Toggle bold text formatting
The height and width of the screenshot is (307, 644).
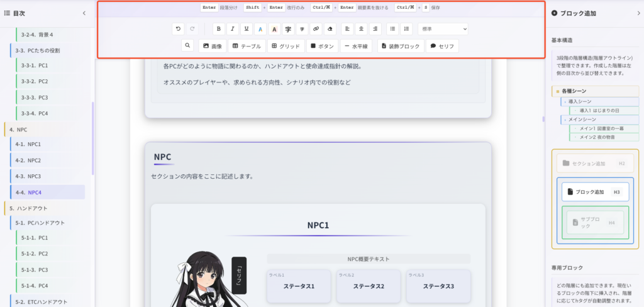(x=218, y=29)
